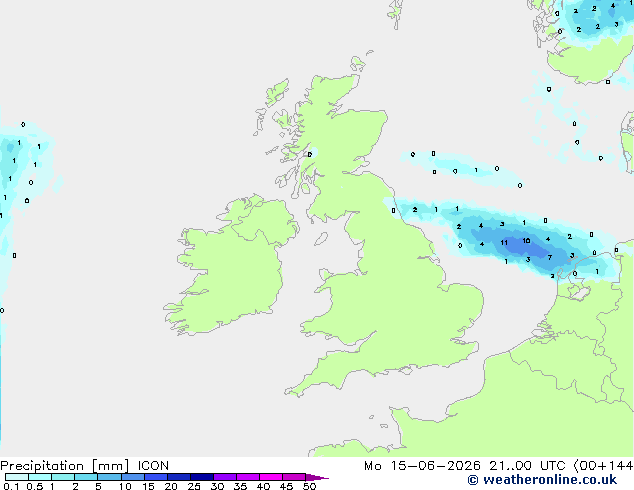Select the 35–40 mm legend swatch

pos(248,477)
